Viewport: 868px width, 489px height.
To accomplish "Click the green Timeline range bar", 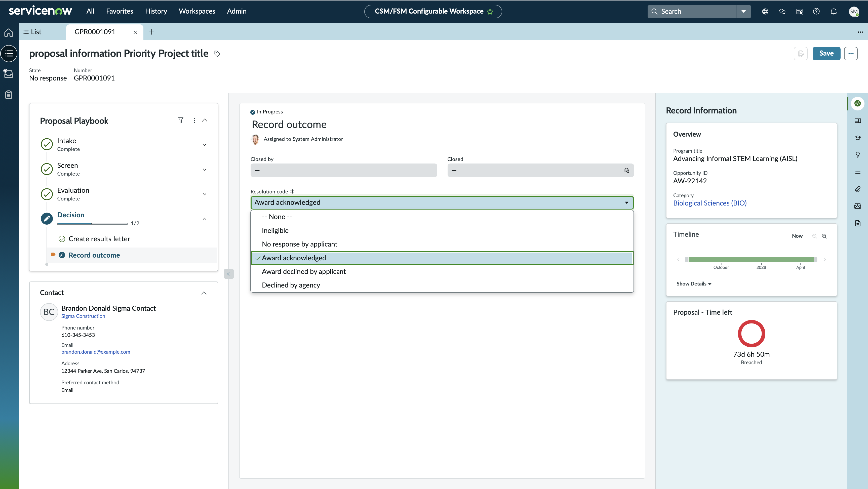I will click(x=751, y=260).
